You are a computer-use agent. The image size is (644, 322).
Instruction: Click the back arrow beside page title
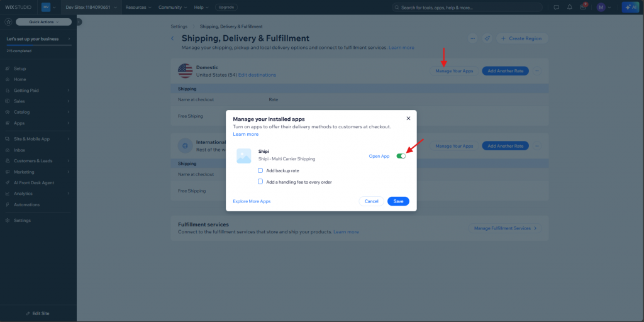pyautogui.click(x=173, y=39)
